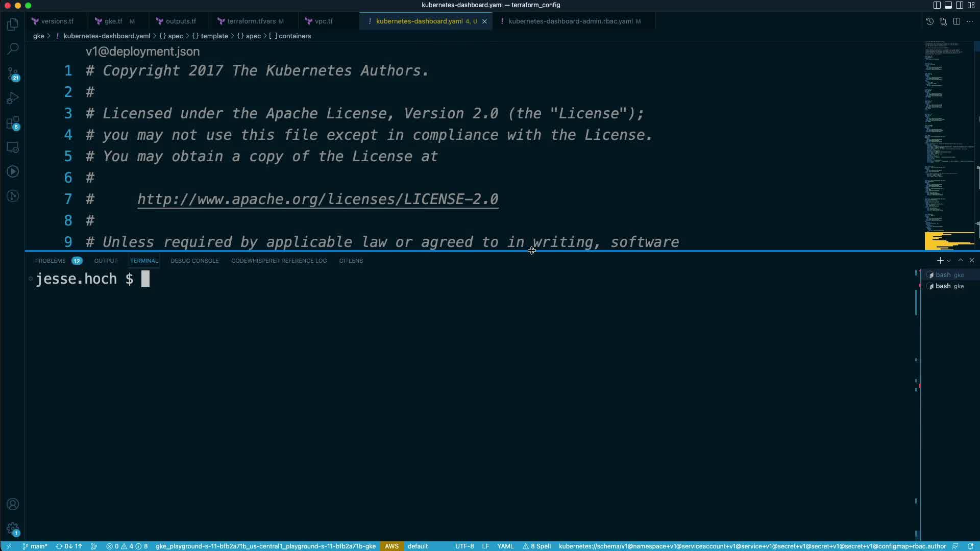
Task: Open Extensions view in activity bar
Action: coord(13,123)
